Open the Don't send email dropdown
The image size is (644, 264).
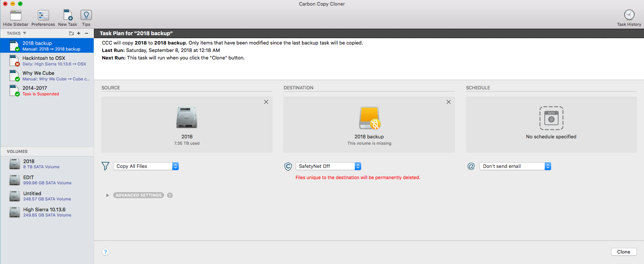(515, 166)
